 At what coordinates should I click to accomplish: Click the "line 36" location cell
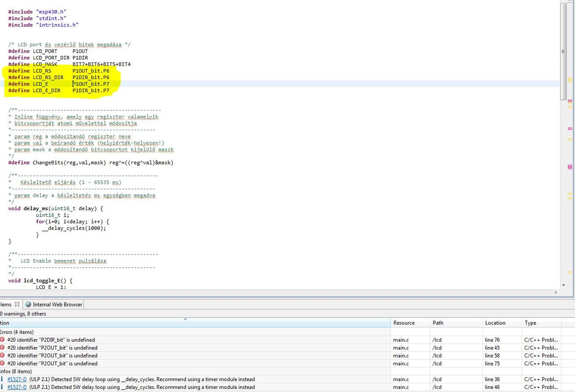(x=492, y=379)
